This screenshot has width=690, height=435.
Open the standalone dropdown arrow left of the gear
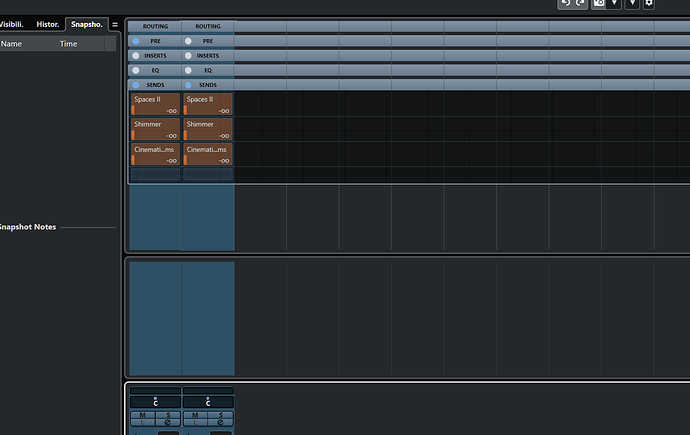tap(632, 3)
